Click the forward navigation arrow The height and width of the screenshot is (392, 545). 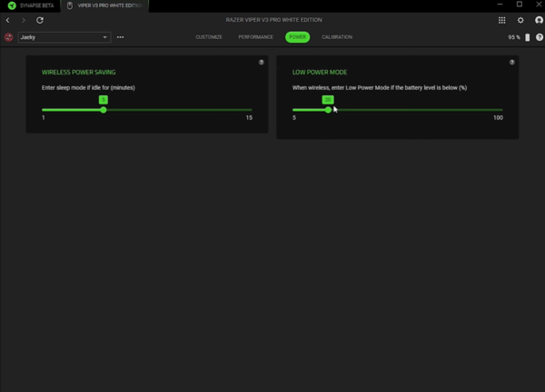[24, 20]
